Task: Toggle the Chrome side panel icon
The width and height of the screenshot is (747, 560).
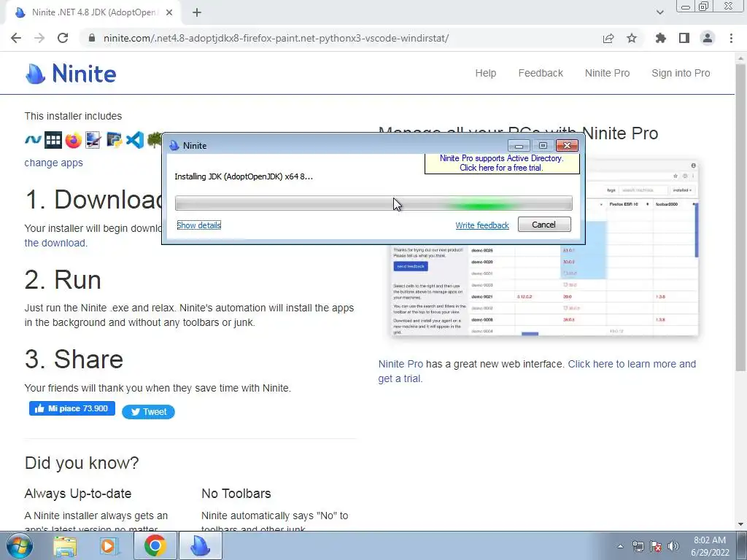Action: [684, 38]
